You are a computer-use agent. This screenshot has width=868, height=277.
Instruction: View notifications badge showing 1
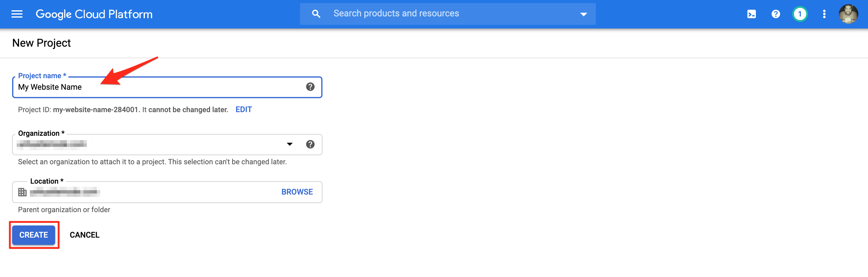[800, 14]
